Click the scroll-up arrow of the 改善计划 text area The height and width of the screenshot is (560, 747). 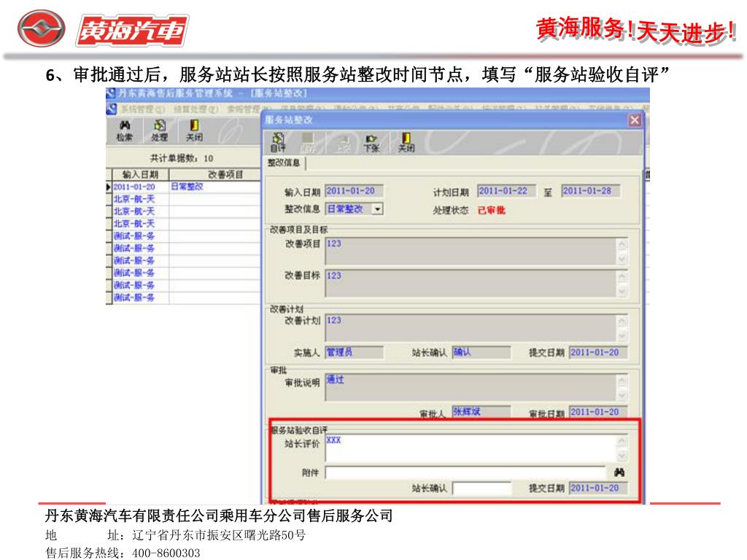pyautogui.click(x=622, y=321)
